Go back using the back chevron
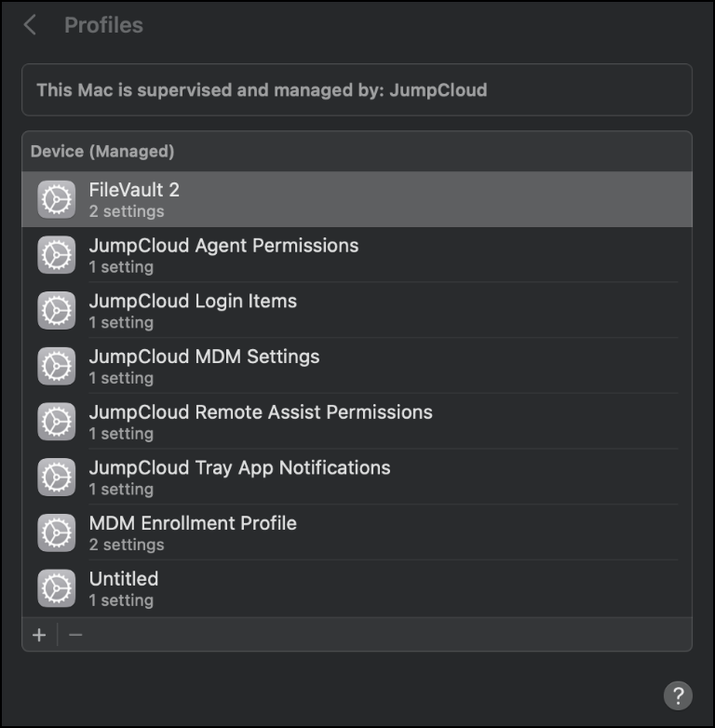715x728 pixels. pos(31,25)
